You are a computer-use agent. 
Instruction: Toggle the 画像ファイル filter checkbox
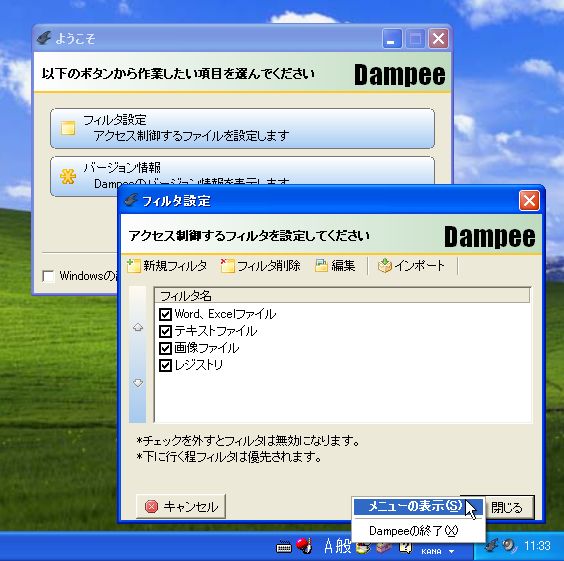(x=165, y=348)
